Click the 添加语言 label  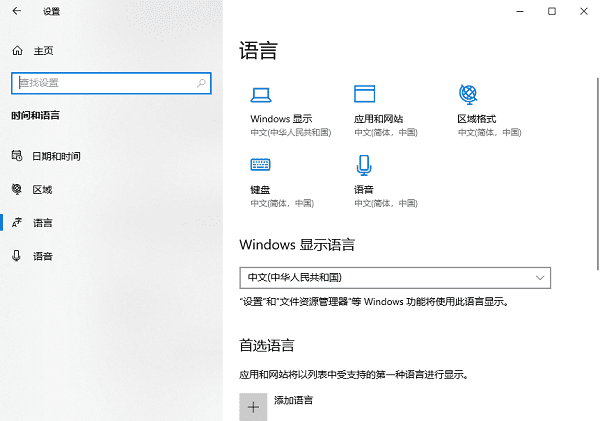[293, 400]
